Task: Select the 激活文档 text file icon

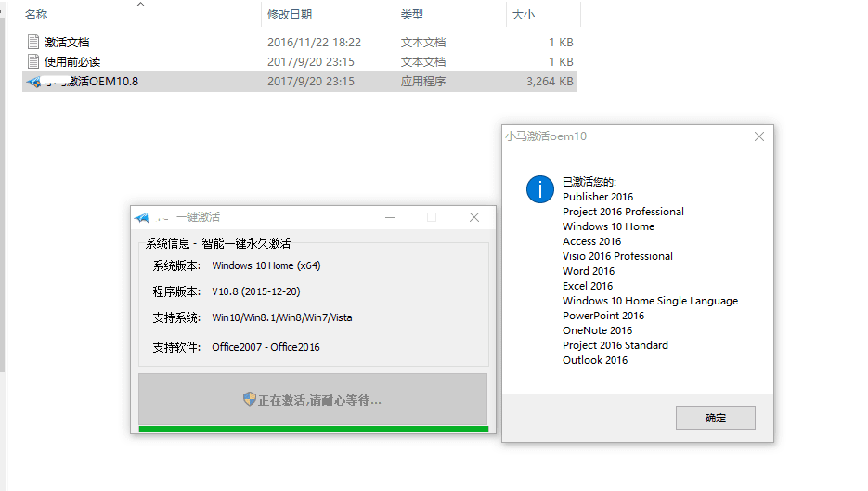Action: (x=33, y=42)
